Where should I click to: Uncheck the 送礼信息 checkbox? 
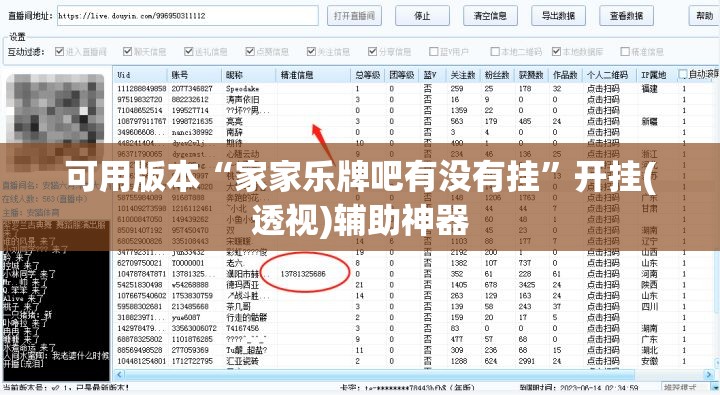click(x=188, y=51)
